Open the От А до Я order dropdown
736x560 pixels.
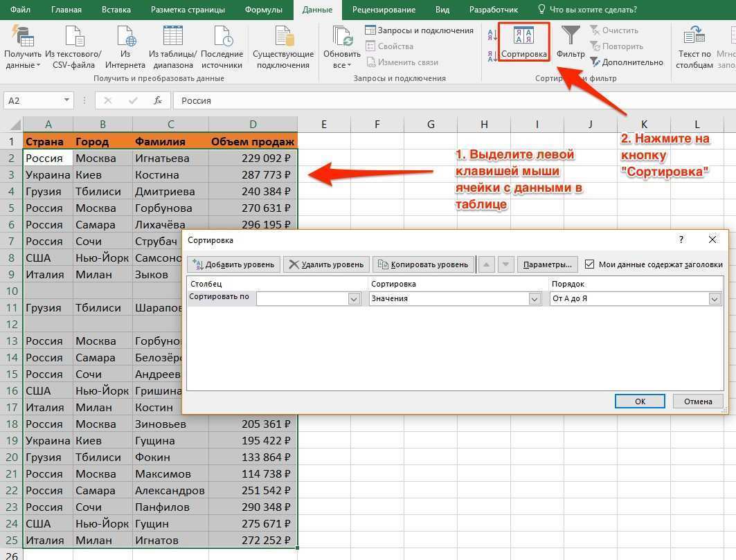(x=715, y=298)
